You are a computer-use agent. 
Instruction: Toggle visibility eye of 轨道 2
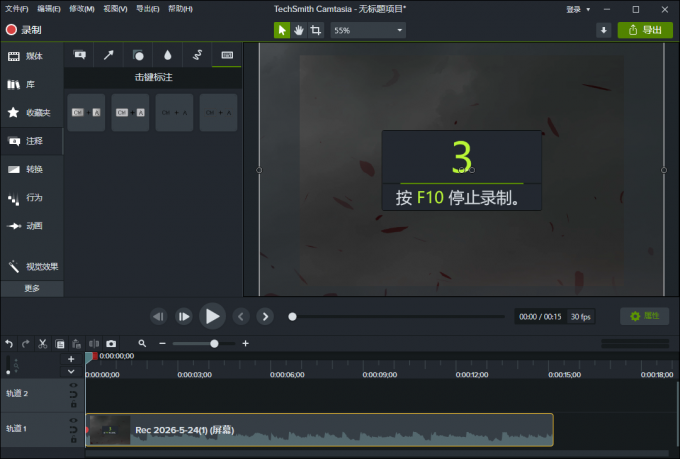pos(73,385)
